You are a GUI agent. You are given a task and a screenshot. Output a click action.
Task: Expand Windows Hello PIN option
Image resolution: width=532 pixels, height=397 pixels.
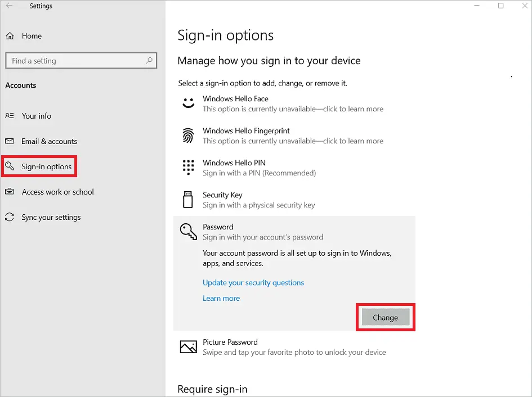pyautogui.click(x=294, y=168)
